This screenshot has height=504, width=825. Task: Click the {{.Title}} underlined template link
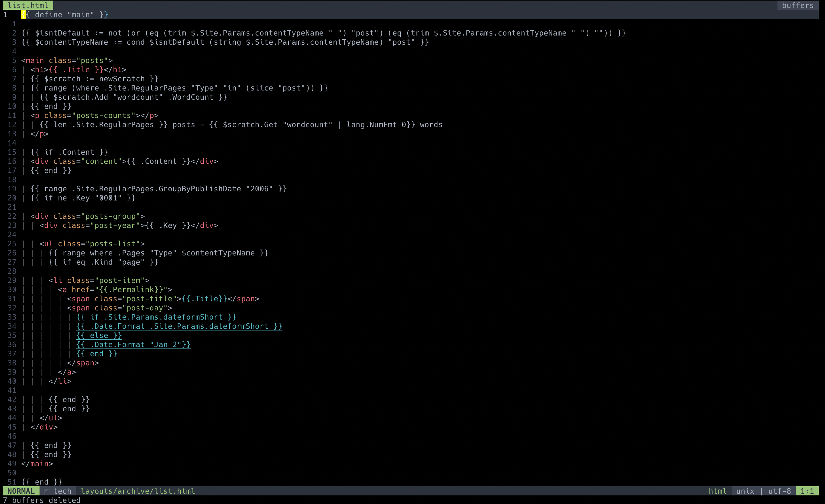pos(204,298)
